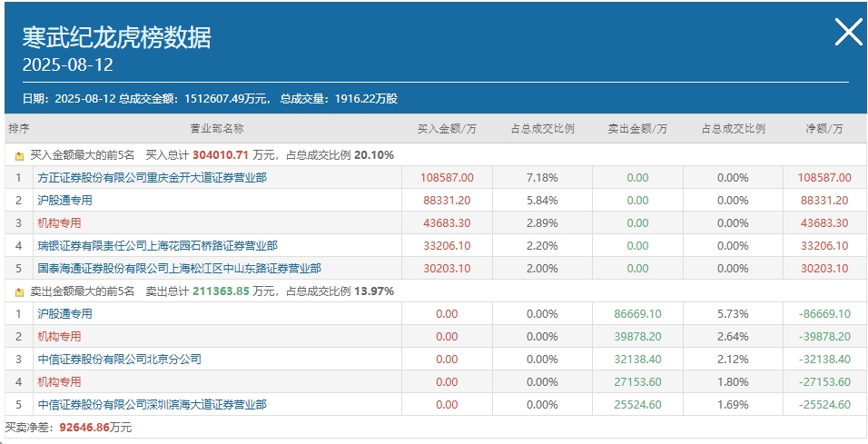The height and width of the screenshot is (444, 868).
Task: Open 沪股通专用 link in the buy list
Action: tap(64, 201)
